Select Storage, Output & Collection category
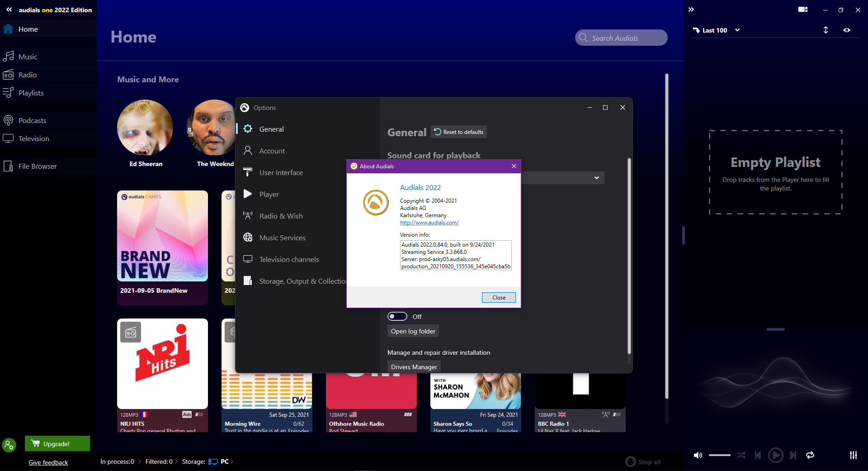Image resolution: width=868 pixels, height=471 pixels. point(302,281)
